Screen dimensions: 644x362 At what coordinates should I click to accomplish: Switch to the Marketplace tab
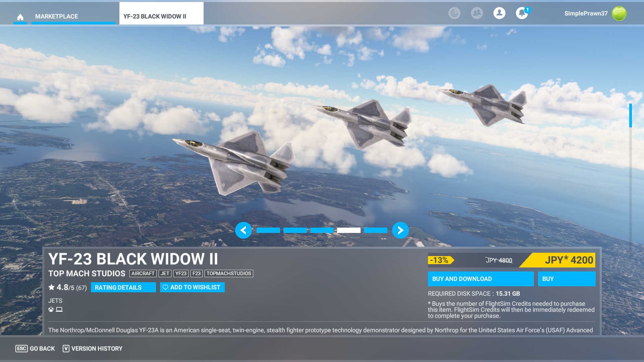[56, 16]
